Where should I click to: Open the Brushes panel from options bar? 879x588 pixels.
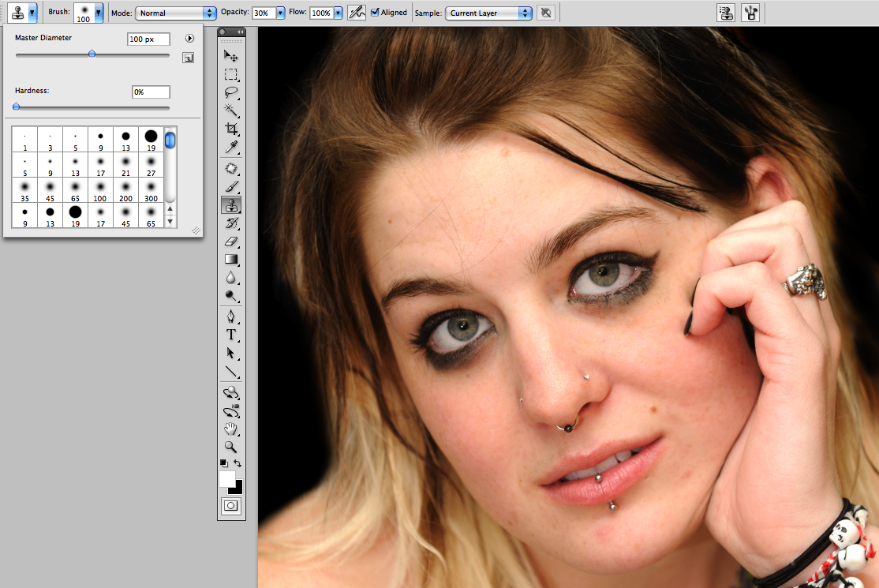750,13
